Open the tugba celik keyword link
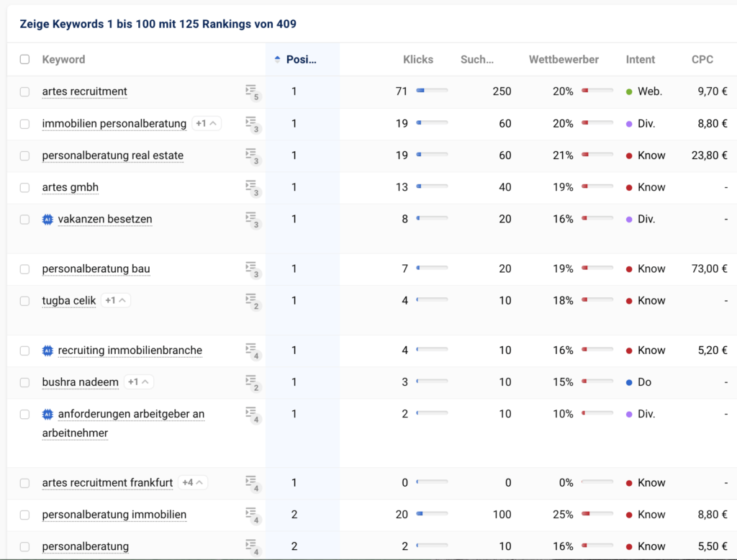 (68, 300)
